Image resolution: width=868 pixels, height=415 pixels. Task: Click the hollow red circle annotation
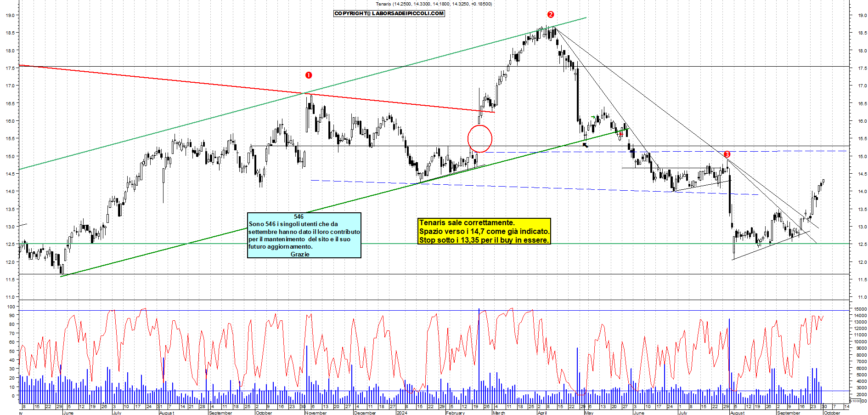point(480,138)
